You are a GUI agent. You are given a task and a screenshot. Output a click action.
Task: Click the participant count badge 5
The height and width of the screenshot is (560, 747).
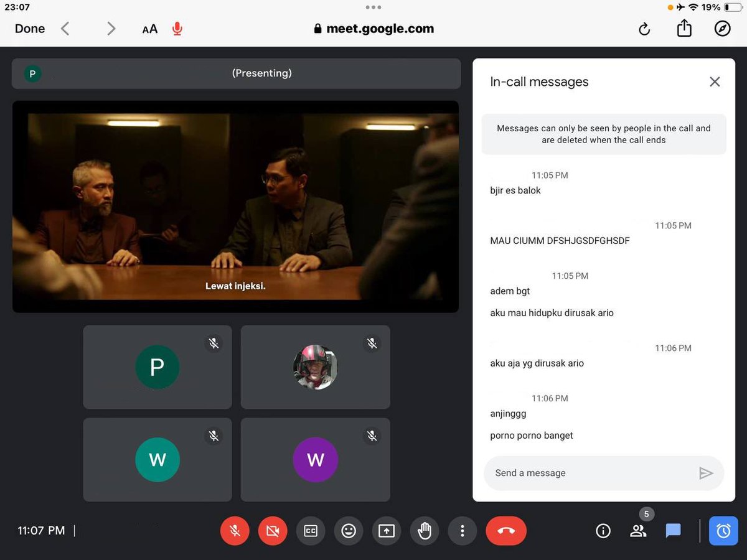click(x=647, y=515)
